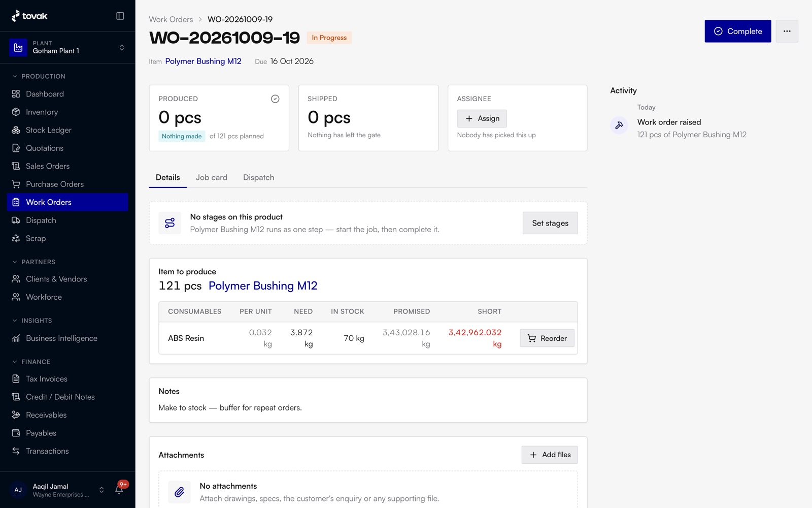The image size is (812, 508).
Task: Open Purchase Orders
Action: click(67, 184)
